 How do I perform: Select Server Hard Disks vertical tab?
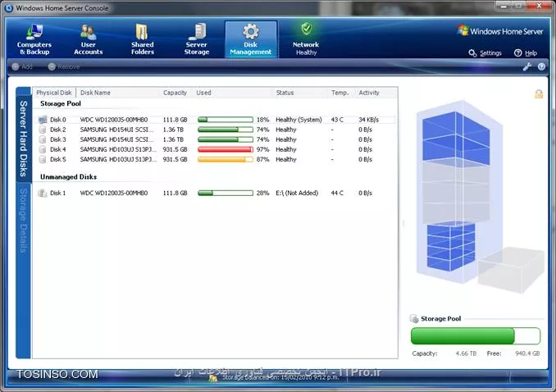24,139
